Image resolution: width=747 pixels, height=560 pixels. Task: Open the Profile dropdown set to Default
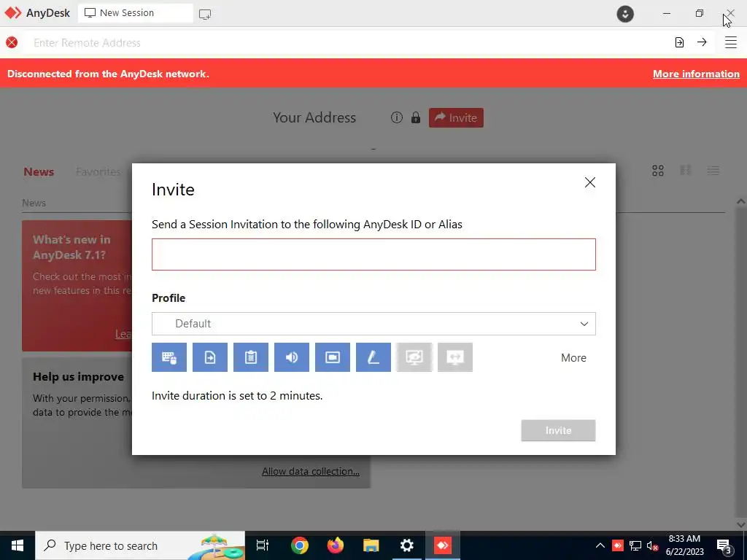tap(373, 324)
